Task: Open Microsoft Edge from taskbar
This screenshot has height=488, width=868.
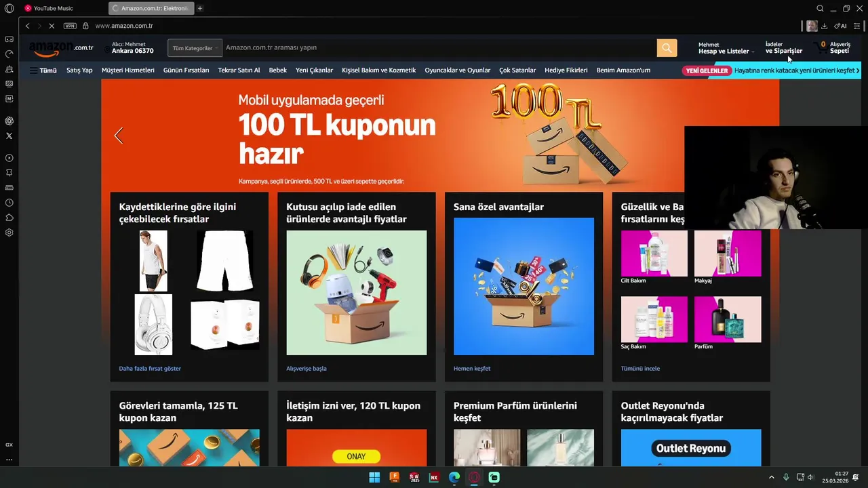Action: tap(454, 477)
